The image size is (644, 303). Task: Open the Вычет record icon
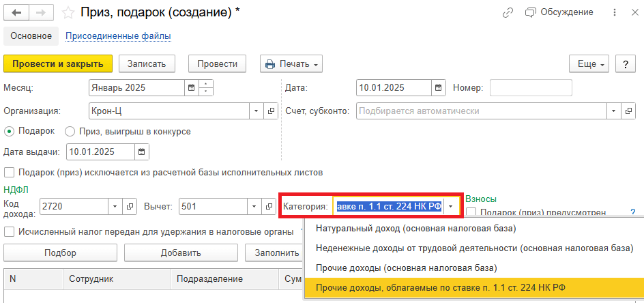tap(269, 206)
